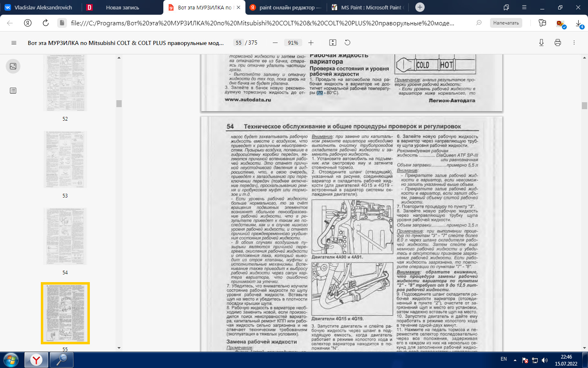Viewport: 588px width, 368px height.
Task: Click the 4G15 and 4G19 engine diagram
Action: pyautogui.click(x=352, y=288)
